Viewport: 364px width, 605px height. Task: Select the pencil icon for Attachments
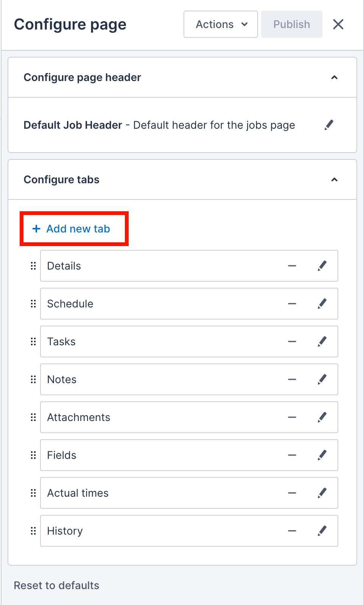coord(322,417)
